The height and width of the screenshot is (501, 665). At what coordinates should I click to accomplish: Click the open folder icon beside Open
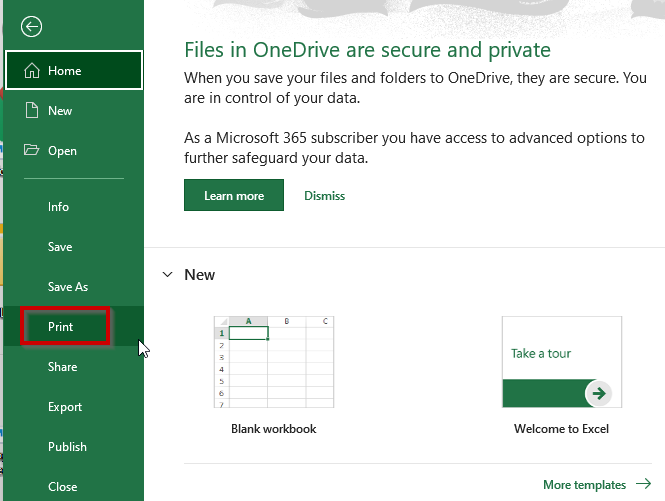point(31,150)
